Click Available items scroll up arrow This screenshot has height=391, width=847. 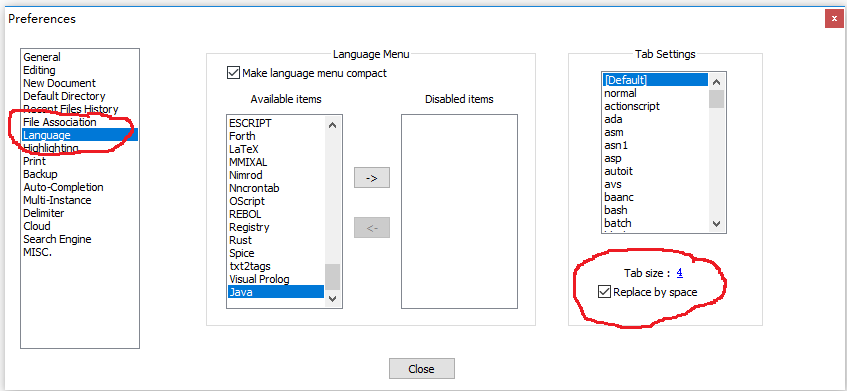(x=332, y=125)
